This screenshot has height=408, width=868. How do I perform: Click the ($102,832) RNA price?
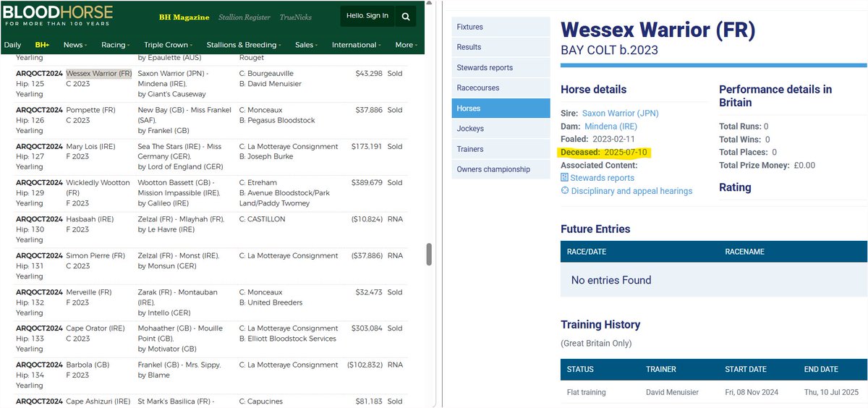[365, 365]
